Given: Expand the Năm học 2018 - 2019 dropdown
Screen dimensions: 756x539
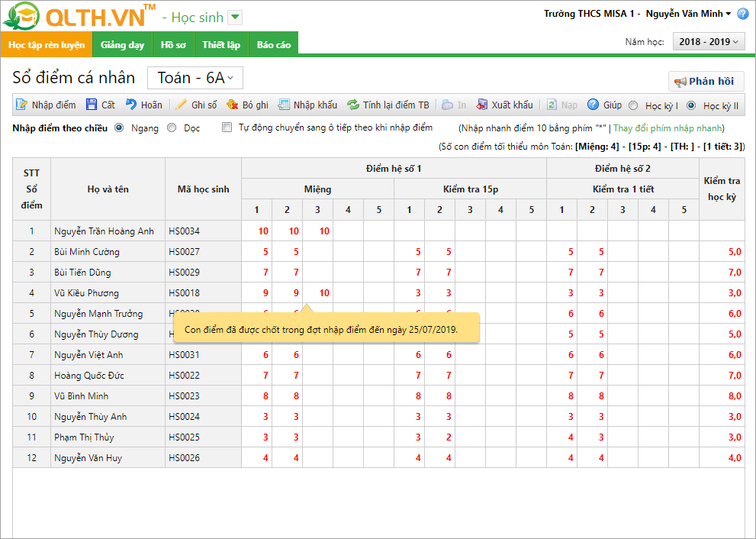Looking at the screenshot, I should tap(709, 42).
